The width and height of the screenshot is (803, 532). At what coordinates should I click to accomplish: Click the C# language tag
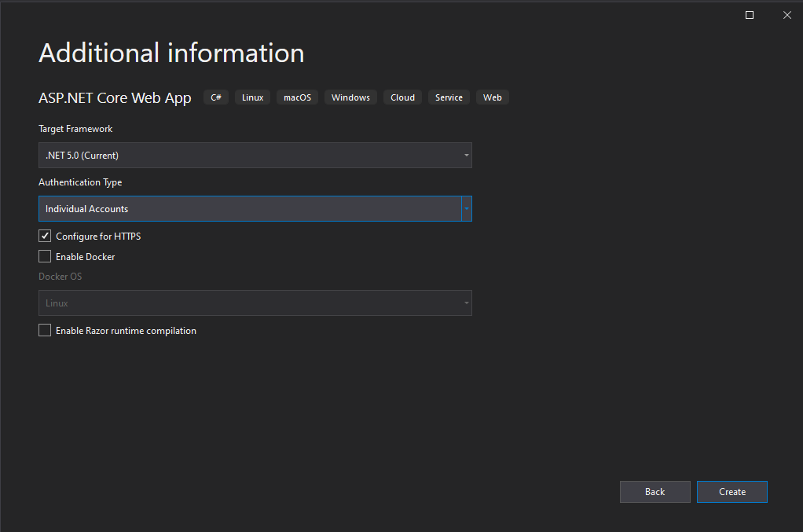click(x=216, y=97)
